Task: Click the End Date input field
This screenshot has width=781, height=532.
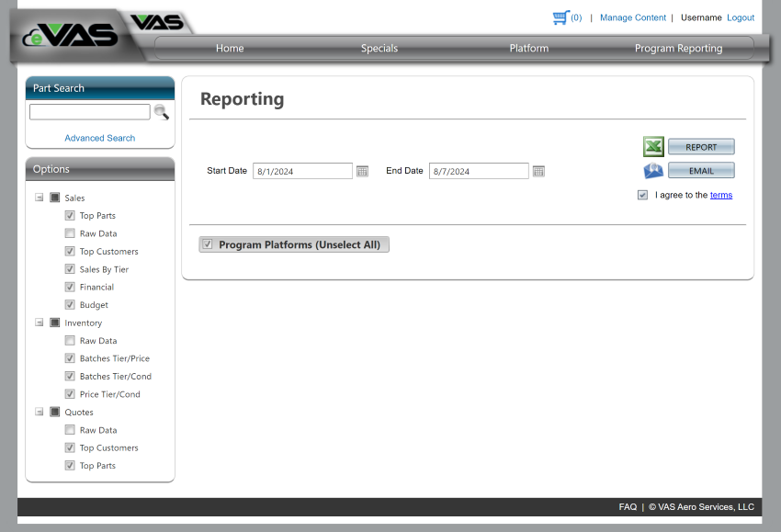Action: (x=479, y=171)
